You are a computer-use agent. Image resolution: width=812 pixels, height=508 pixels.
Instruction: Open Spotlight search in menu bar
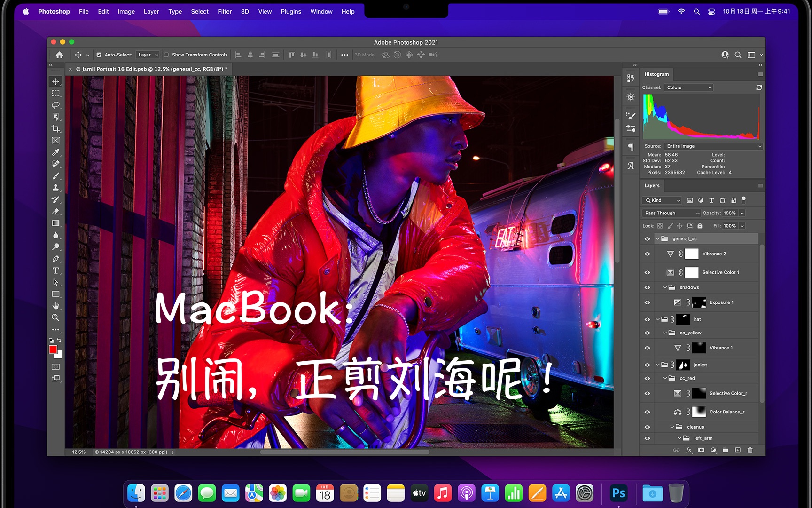click(x=696, y=11)
